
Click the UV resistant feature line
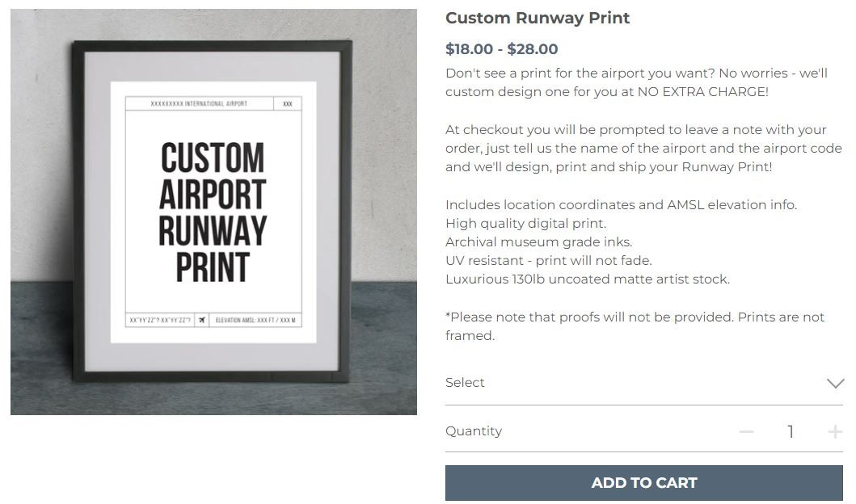pos(548,260)
